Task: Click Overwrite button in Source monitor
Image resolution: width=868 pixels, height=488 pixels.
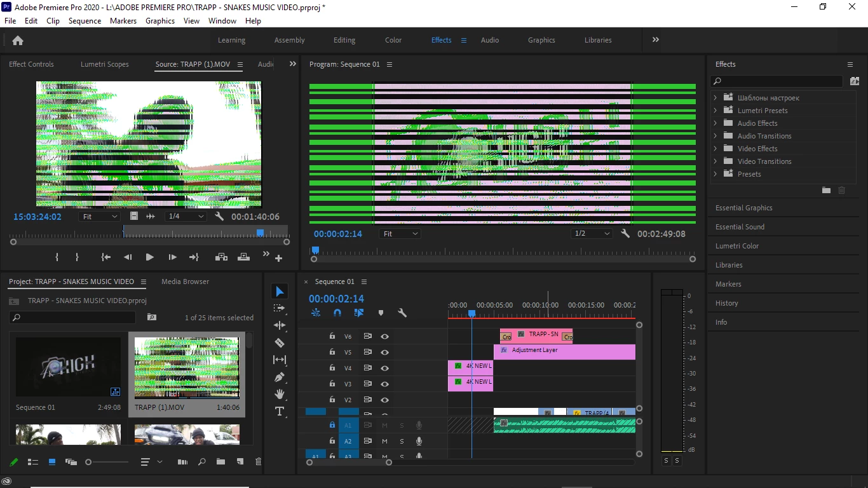Action: [x=243, y=257]
